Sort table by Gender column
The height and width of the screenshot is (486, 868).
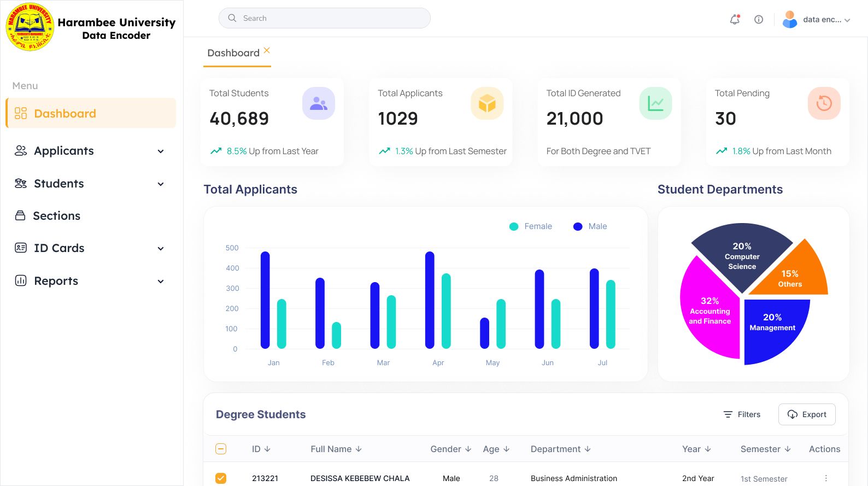coord(451,449)
